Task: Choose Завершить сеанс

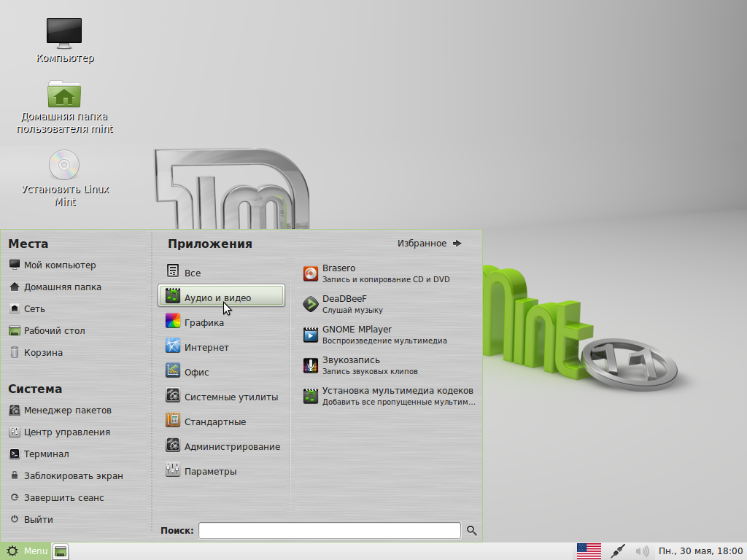Action: pyautogui.click(x=57, y=497)
